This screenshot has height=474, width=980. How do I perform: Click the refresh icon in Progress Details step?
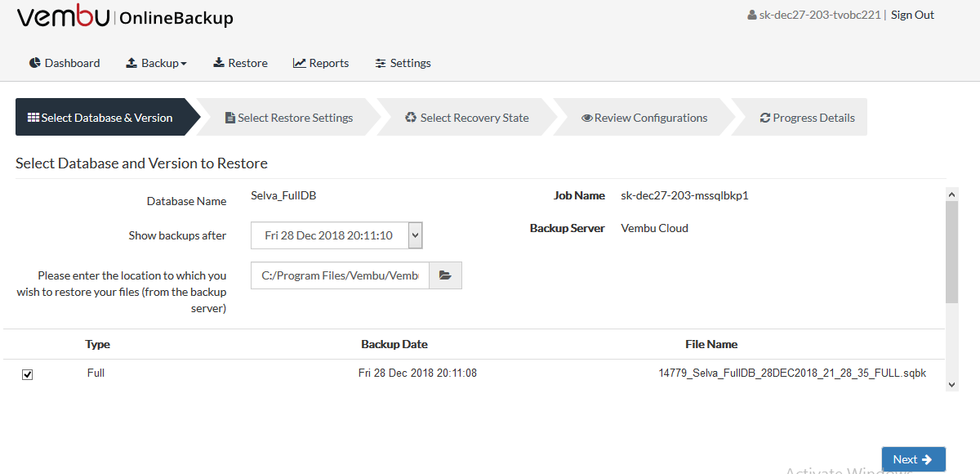coord(765,118)
